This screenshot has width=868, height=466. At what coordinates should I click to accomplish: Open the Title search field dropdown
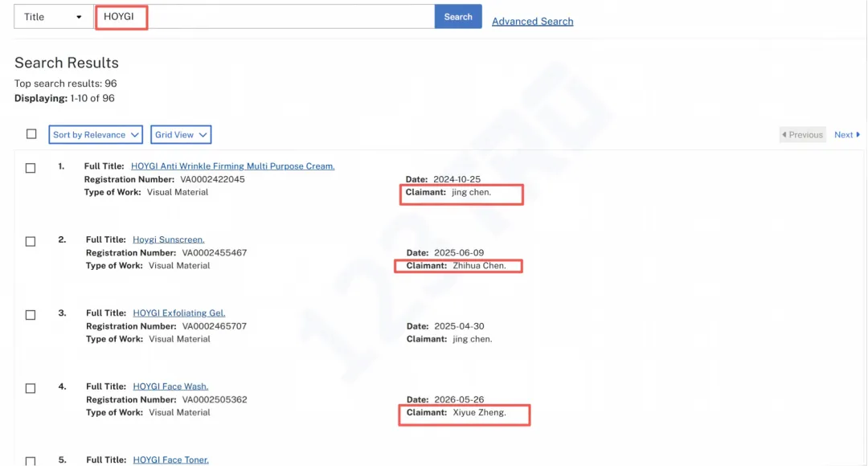pos(54,17)
